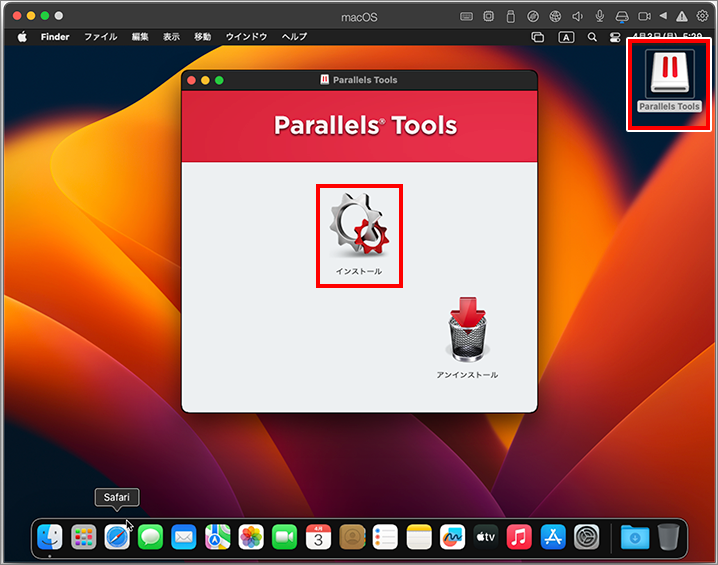Open VM configuration gear in the title bar

coord(702,16)
